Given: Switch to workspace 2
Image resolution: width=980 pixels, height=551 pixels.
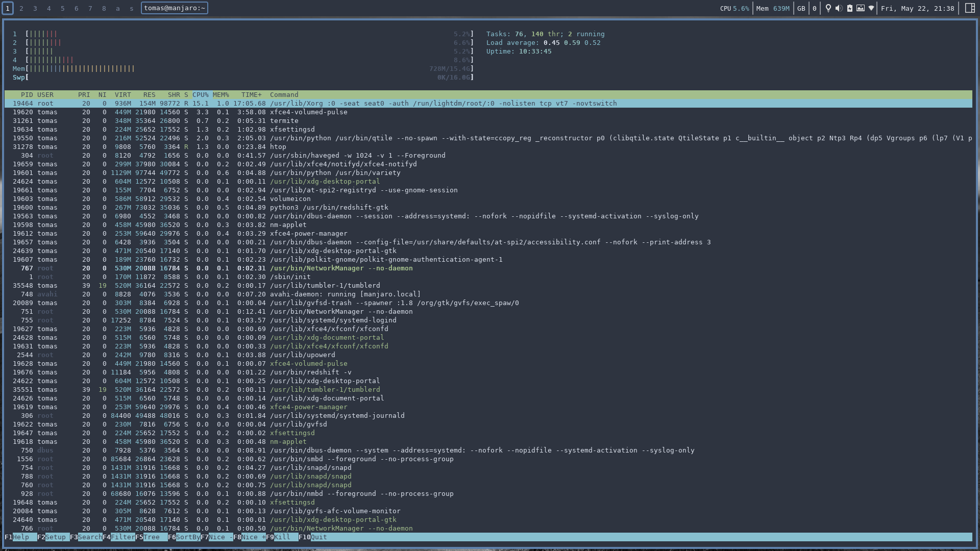Looking at the screenshot, I should tap(21, 8).
